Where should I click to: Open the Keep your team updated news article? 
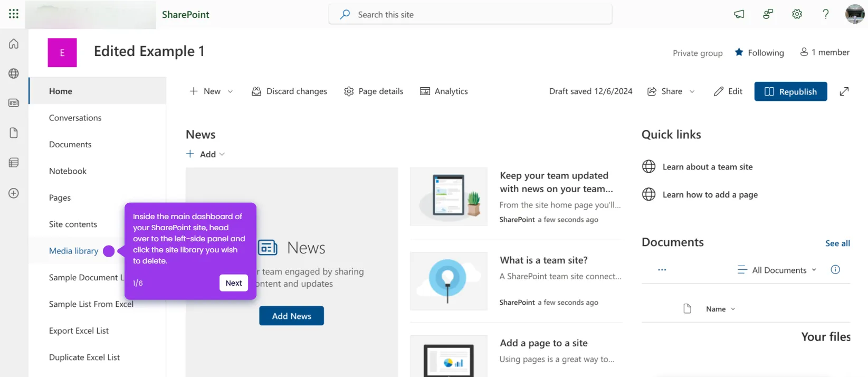556,182
